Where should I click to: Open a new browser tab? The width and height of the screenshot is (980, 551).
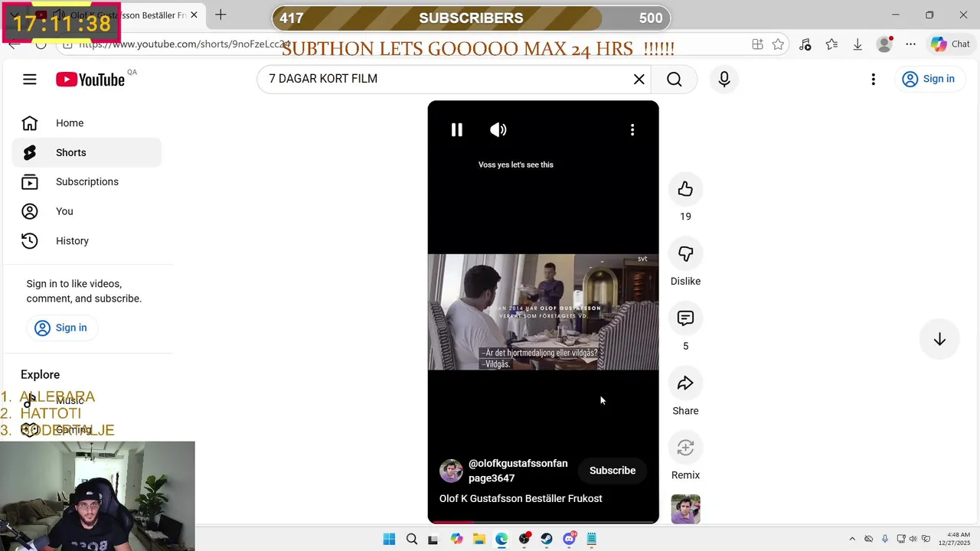[x=220, y=15]
